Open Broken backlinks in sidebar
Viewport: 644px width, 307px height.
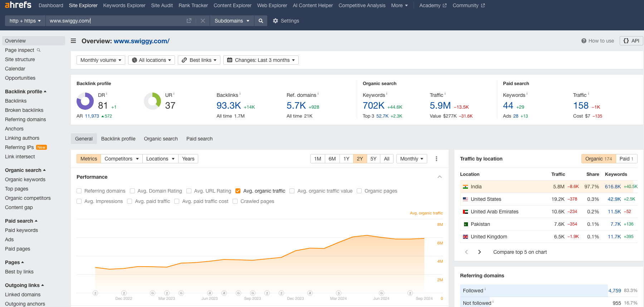(x=24, y=110)
